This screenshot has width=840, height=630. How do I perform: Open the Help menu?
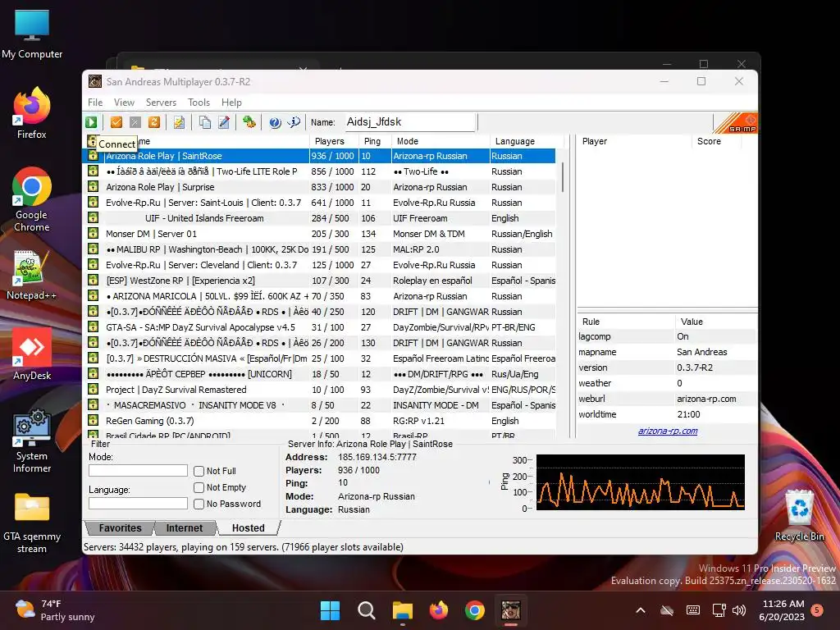tap(231, 103)
